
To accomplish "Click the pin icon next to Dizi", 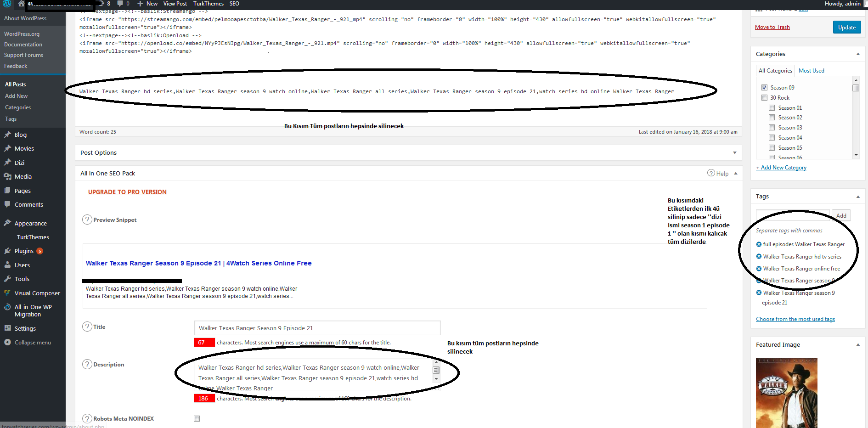I will point(7,163).
